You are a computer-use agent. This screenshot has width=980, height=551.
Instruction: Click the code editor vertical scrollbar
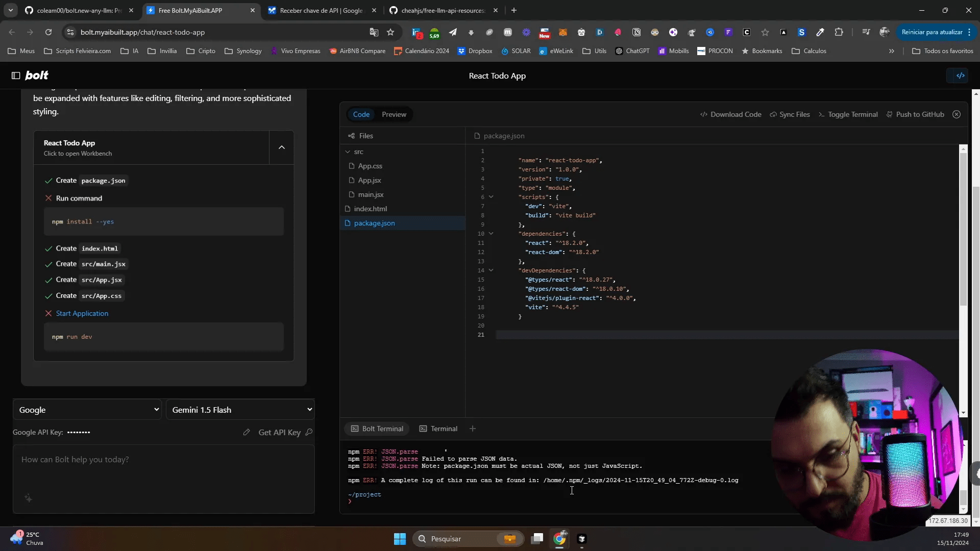click(963, 230)
